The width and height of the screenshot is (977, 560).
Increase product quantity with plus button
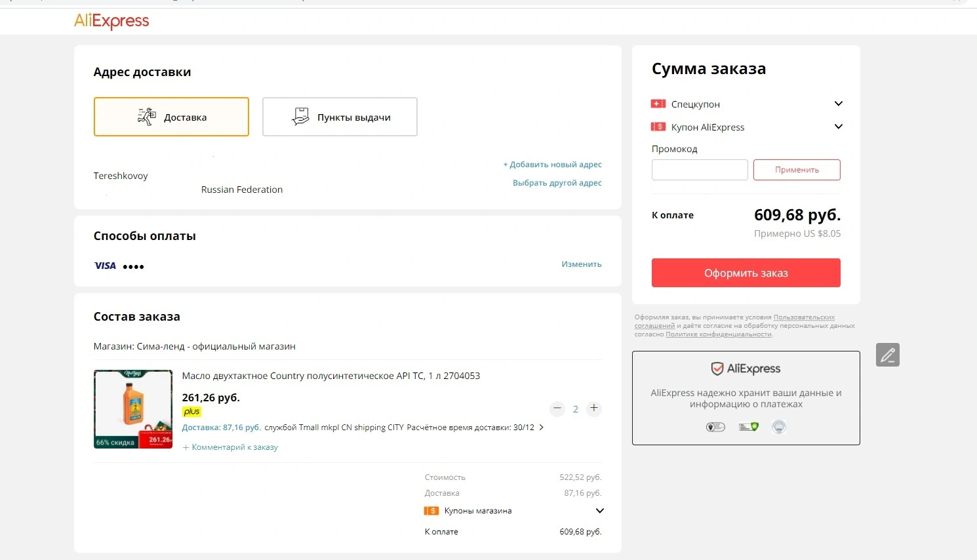click(x=594, y=409)
